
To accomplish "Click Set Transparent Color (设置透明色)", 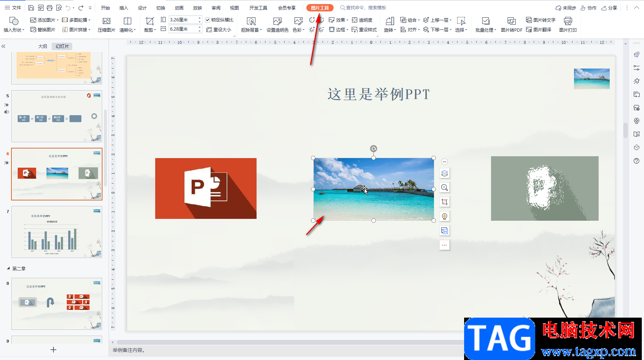I will tap(277, 24).
